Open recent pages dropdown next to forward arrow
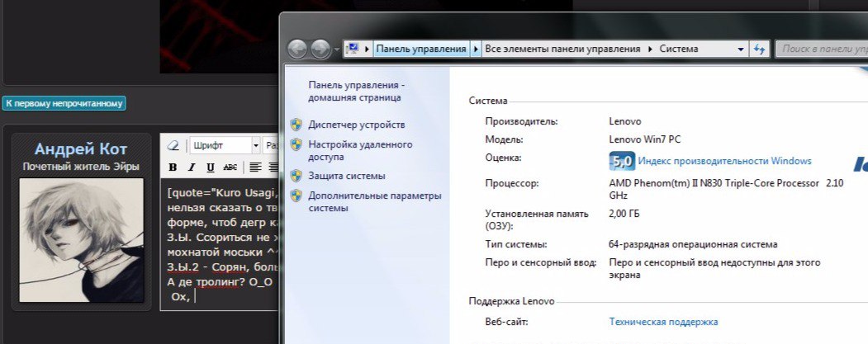Screen dimensions: 868x344 point(337,49)
